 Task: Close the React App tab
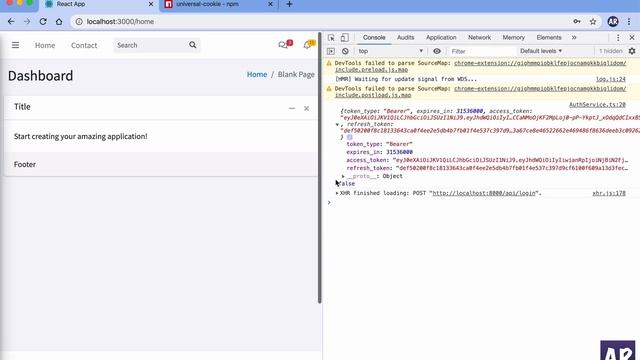tap(151, 4)
